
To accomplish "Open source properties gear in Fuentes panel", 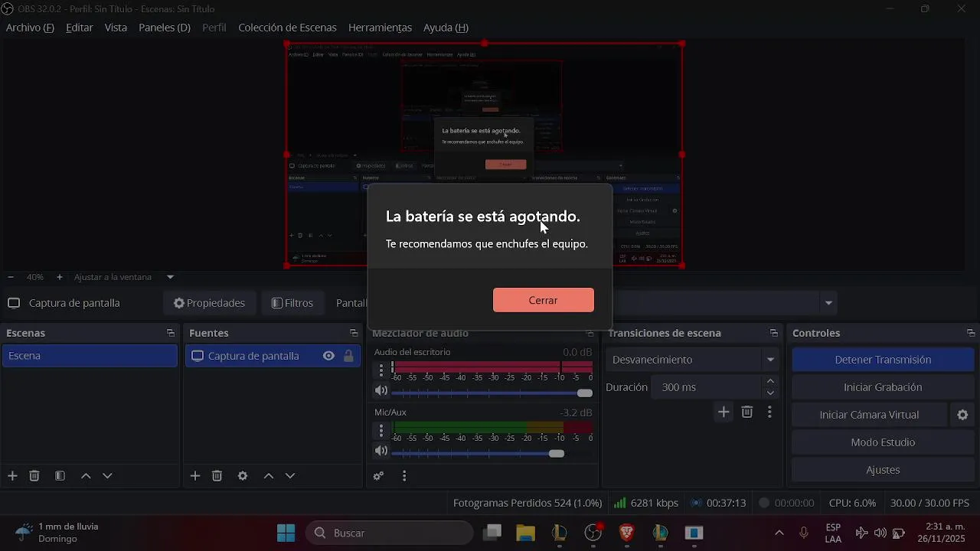I will click(x=243, y=476).
